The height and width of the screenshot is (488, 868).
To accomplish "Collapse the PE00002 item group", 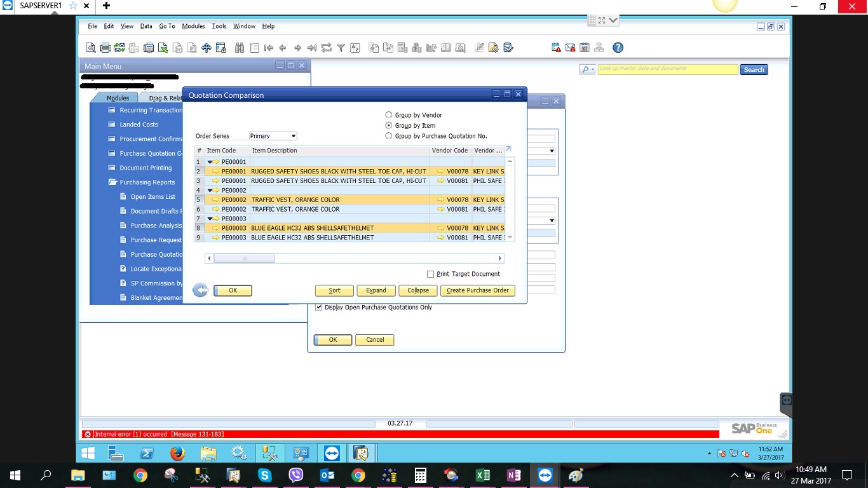I will 210,191.
